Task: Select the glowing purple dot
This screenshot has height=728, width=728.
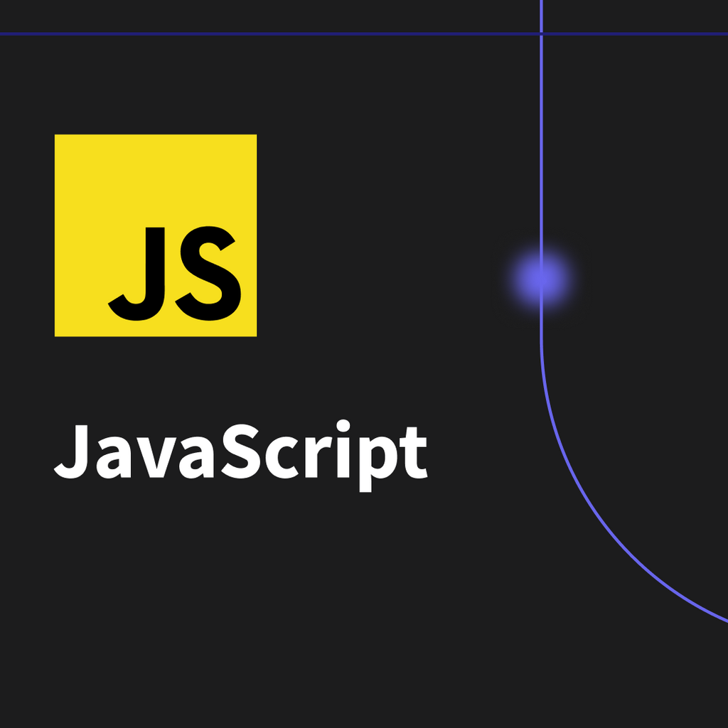Action: 541,277
